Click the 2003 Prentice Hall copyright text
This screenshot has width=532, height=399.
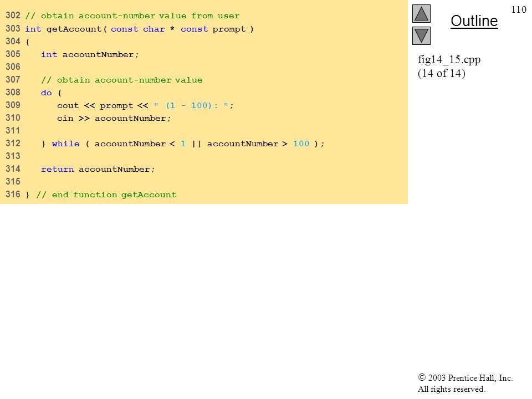(x=465, y=377)
